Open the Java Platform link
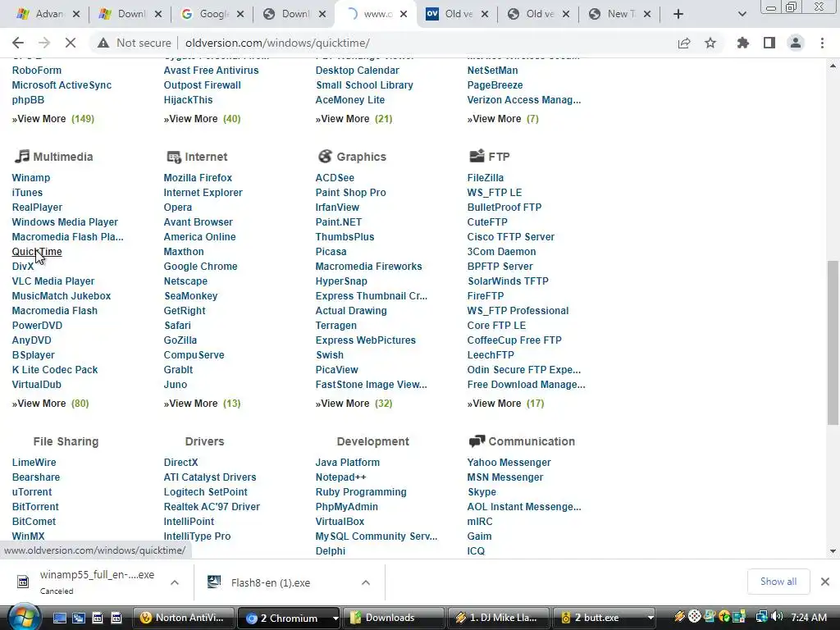Viewport: 840px width, 630px height. [x=347, y=463]
